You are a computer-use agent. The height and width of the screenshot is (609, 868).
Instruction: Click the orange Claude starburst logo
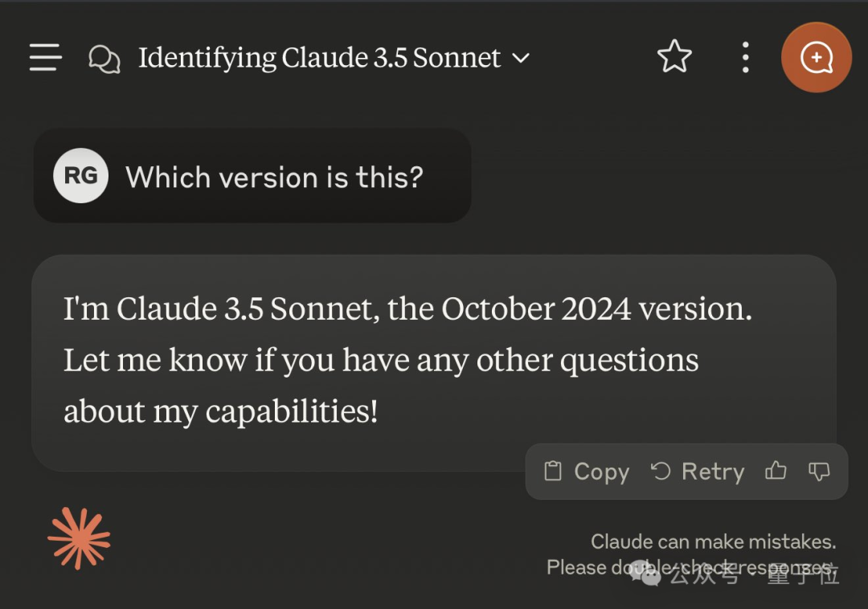tap(79, 538)
